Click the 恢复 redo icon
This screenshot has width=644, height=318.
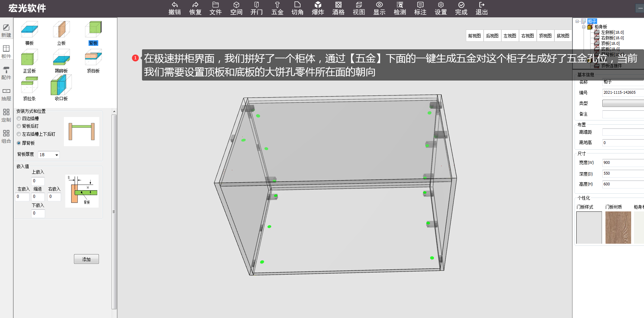point(195,8)
